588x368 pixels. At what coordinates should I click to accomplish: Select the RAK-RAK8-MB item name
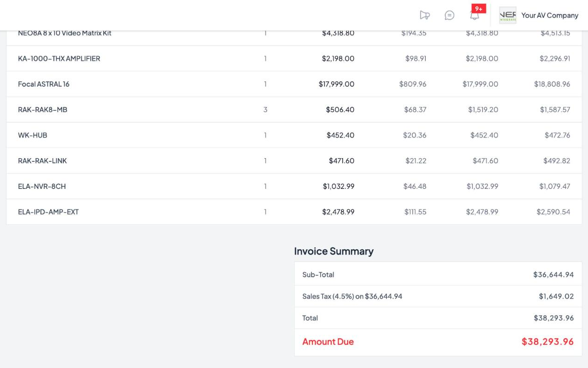click(x=43, y=110)
